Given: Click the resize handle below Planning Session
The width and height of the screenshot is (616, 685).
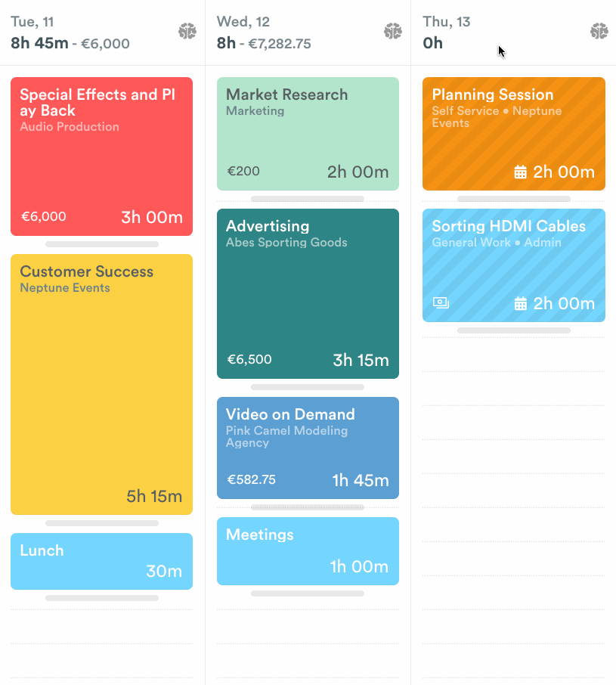Looking at the screenshot, I should point(514,199).
